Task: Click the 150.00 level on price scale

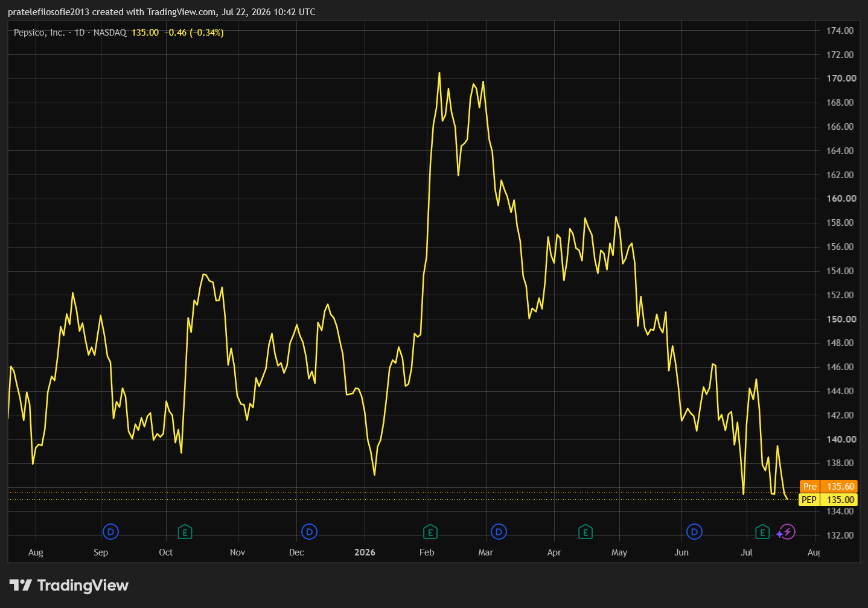Action: (841, 319)
